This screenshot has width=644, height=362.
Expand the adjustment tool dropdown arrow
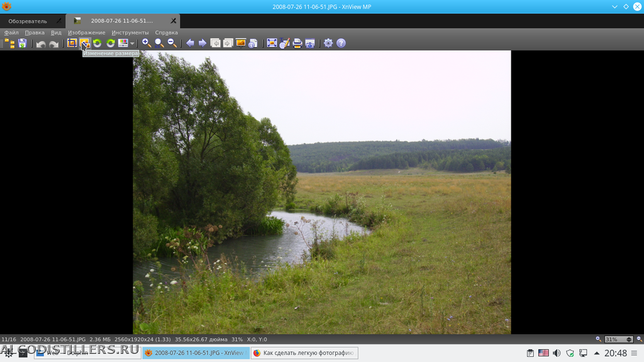click(132, 43)
